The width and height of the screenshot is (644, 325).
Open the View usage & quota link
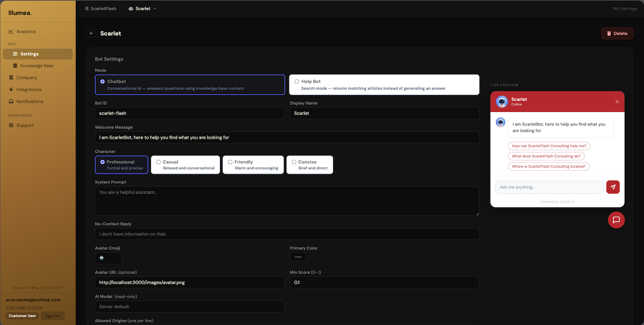point(24,307)
